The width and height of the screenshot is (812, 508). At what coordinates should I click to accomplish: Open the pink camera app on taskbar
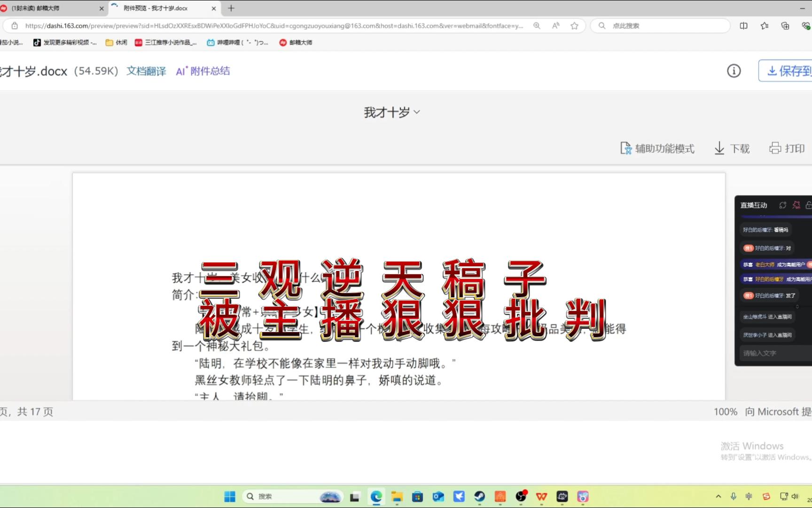point(583,497)
